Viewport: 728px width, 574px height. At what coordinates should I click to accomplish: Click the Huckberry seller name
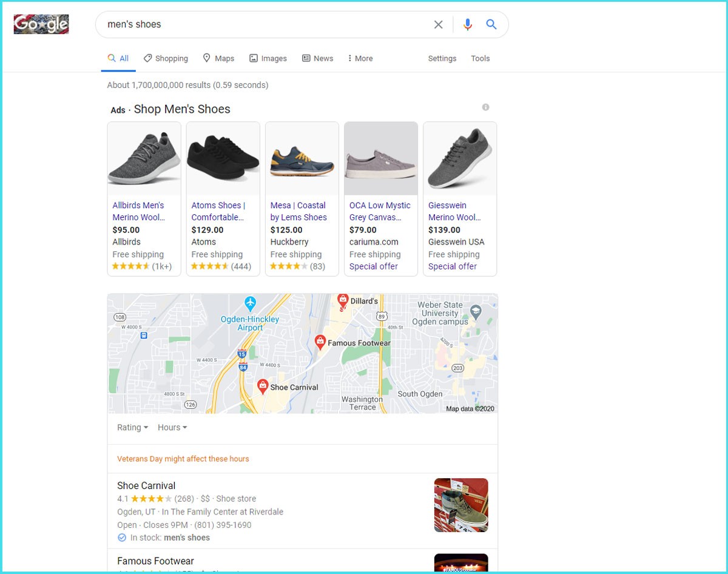289,242
